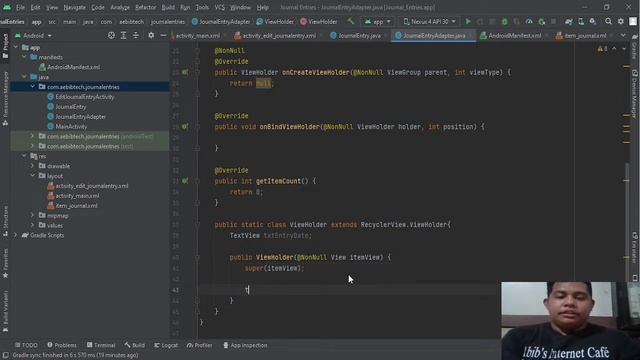Click the warnings indicator in editor corner
640x360 pixels.
[602, 49]
